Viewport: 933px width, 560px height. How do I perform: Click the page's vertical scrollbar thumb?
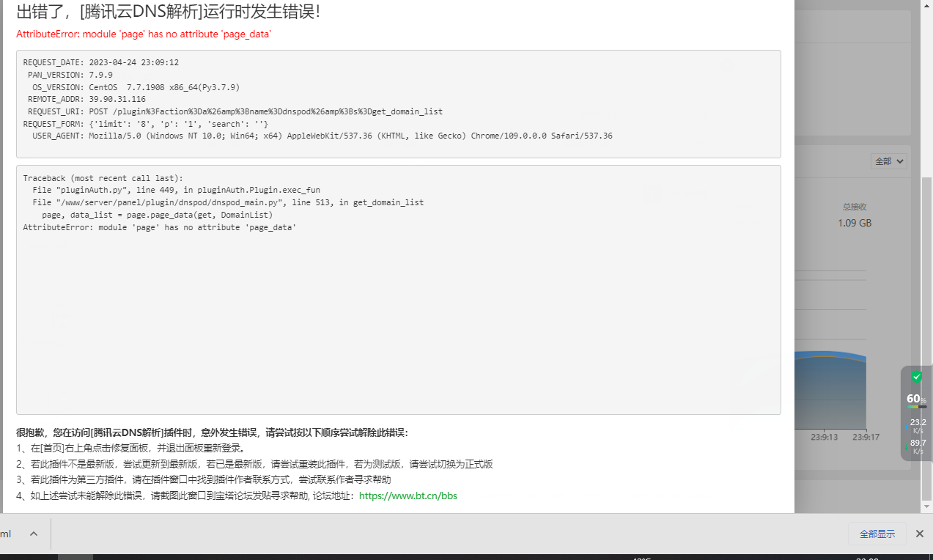pyautogui.click(x=927, y=337)
